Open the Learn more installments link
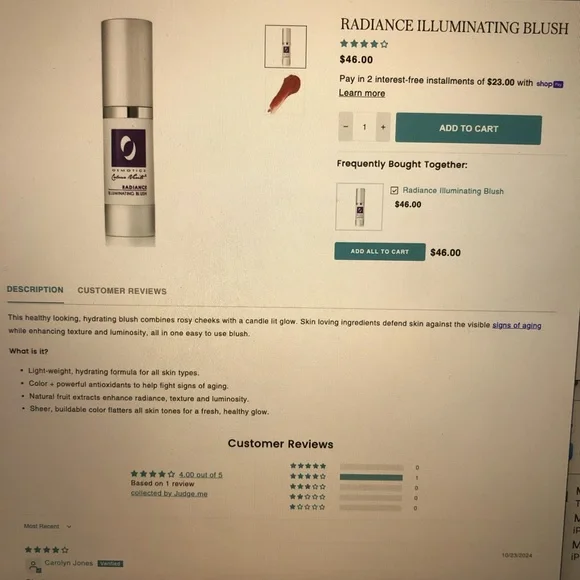This screenshot has width=580, height=580. click(x=362, y=93)
